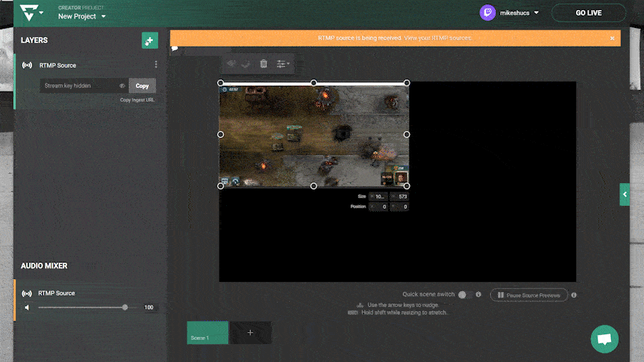Click the GO LIVE button
644x362 pixels.
pyautogui.click(x=589, y=13)
